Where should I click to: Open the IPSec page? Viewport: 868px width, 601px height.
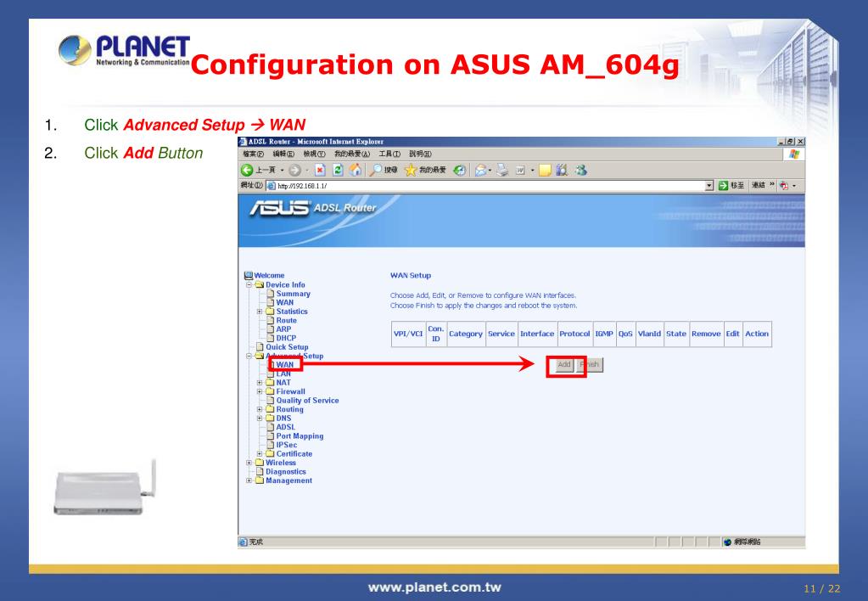(287, 445)
